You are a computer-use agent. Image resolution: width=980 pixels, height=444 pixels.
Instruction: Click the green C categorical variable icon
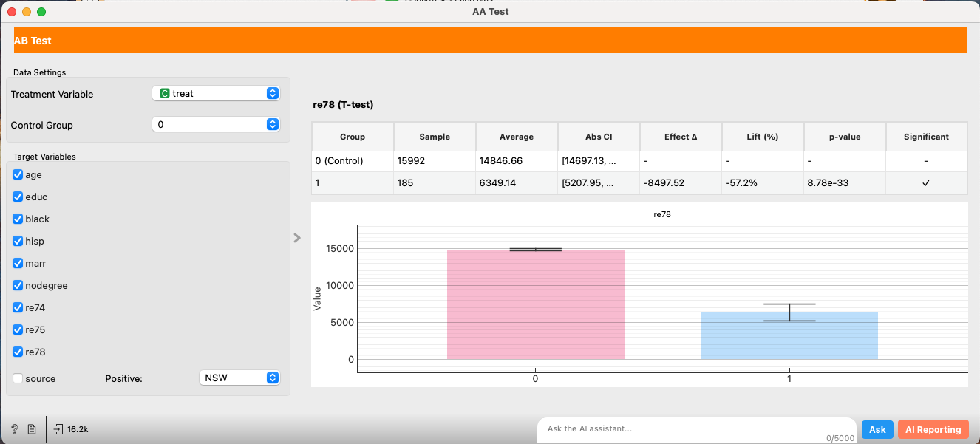point(165,94)
